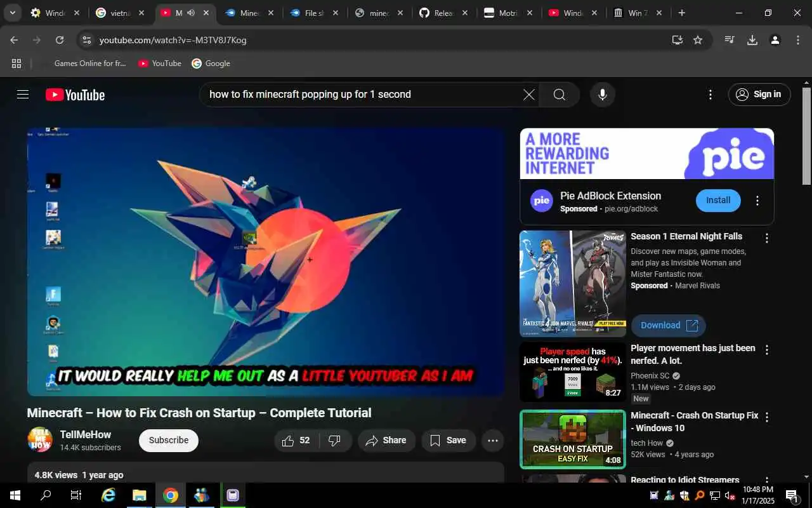Click the Chrome address bar URL
This screenshot has height=508, width=812.
pyautogui.click(x=173, y=40)
